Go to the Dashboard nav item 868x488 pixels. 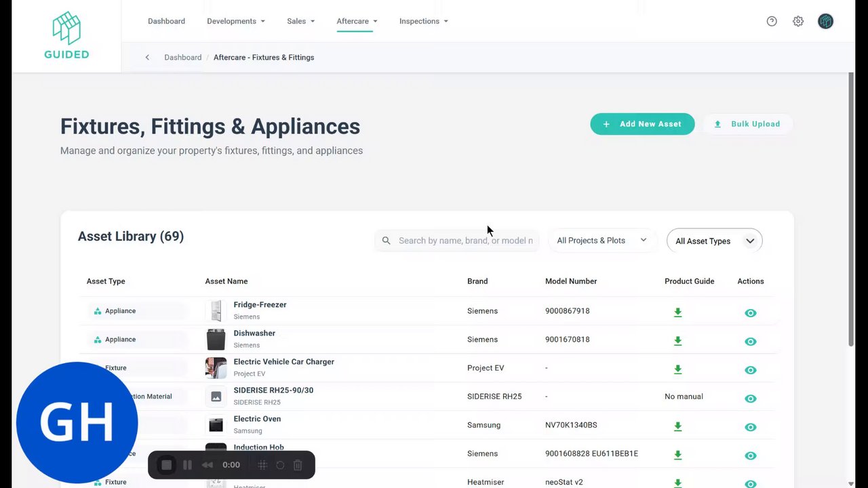[166, 21]
